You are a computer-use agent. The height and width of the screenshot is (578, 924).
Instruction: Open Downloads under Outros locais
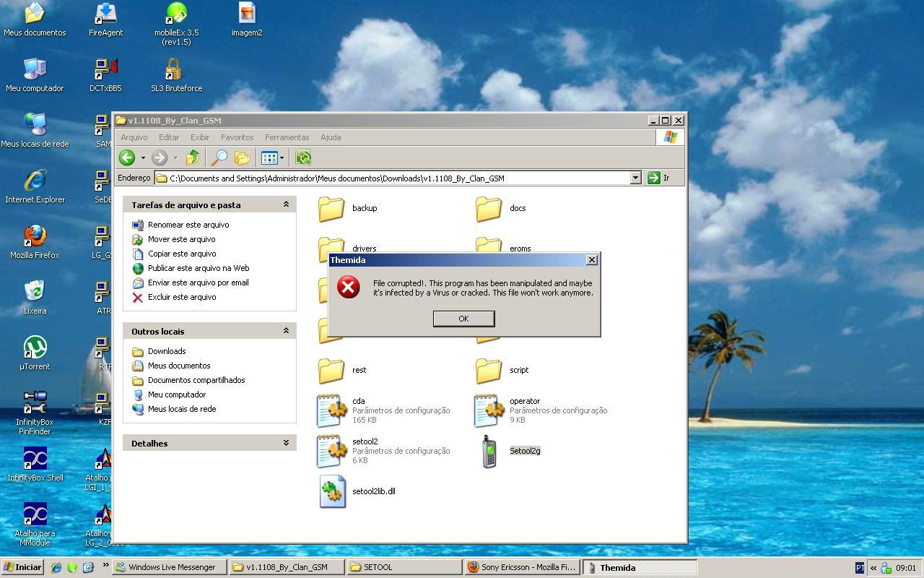pyautogui.click(x=167, y=351)
